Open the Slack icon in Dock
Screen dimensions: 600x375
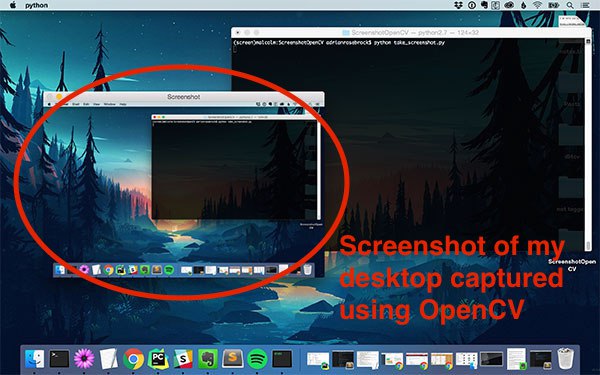(x=183, y=359)
